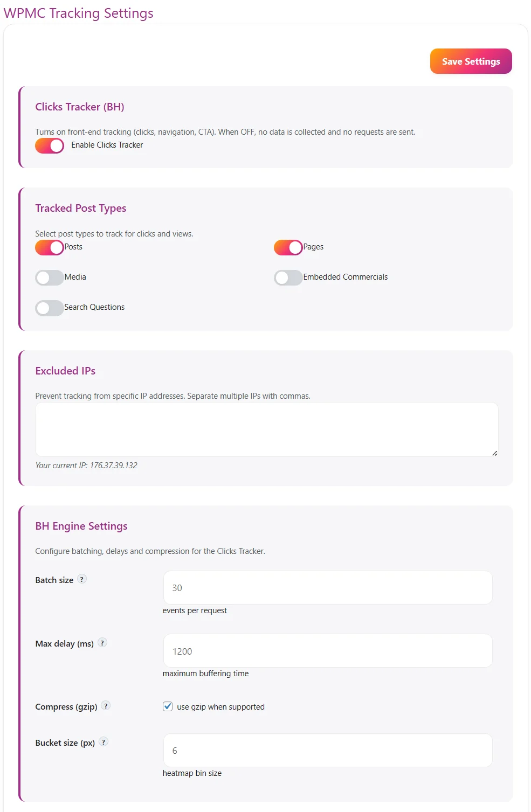Select the Bucket size input showing 6

click(327, 750)
